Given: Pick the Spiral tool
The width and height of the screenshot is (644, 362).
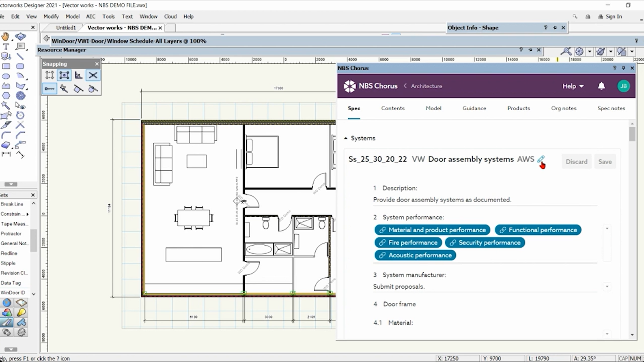Looking at the screenshot, I should pyautogui.click(x=20, y=96).
